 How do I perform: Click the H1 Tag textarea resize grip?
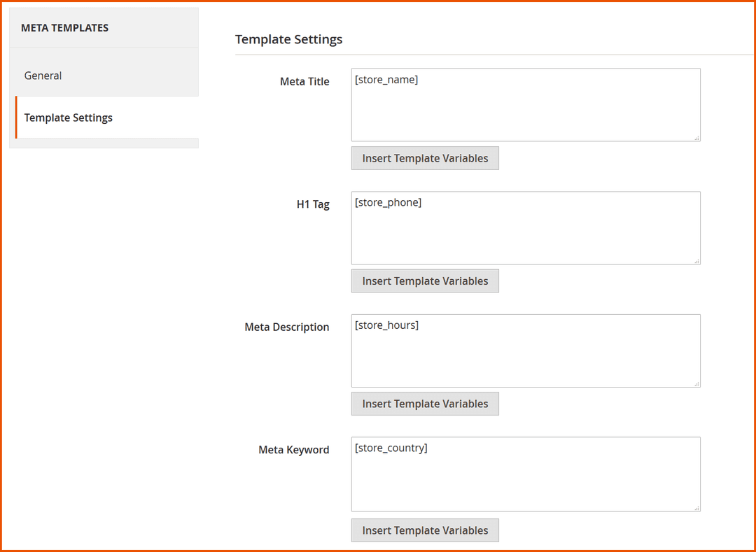pyautogui.click(x=696, y=261)
